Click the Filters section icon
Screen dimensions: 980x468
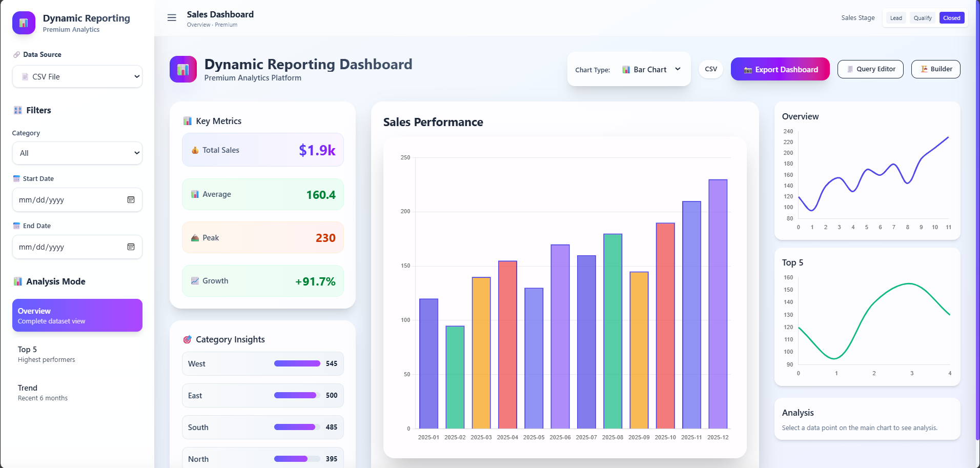click(x=18, y=110)
